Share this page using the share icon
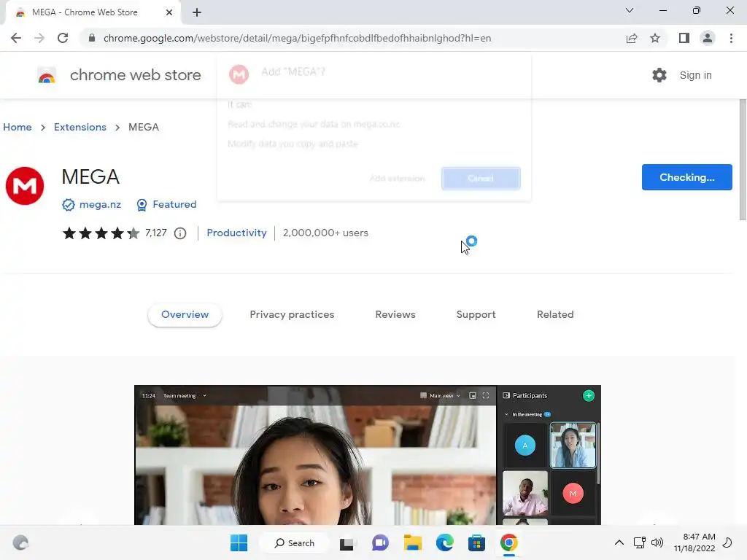747x560 pixels. pyautogui.click(x=632, y=38)
